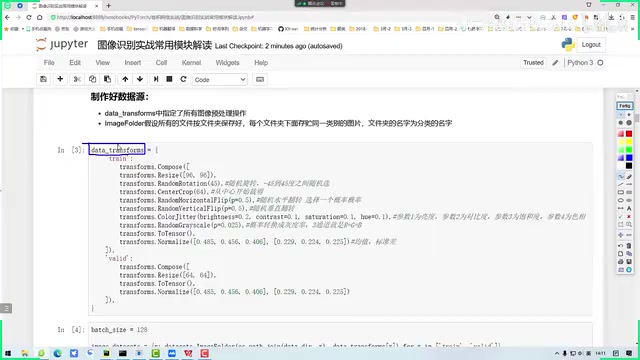Screen dimensions: 640x360
Task: Open File Explorer from the taskbar
Action: [x=25, y=353]
